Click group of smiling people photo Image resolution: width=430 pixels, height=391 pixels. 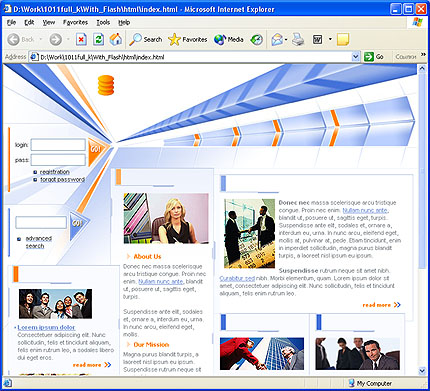[55, 304]
